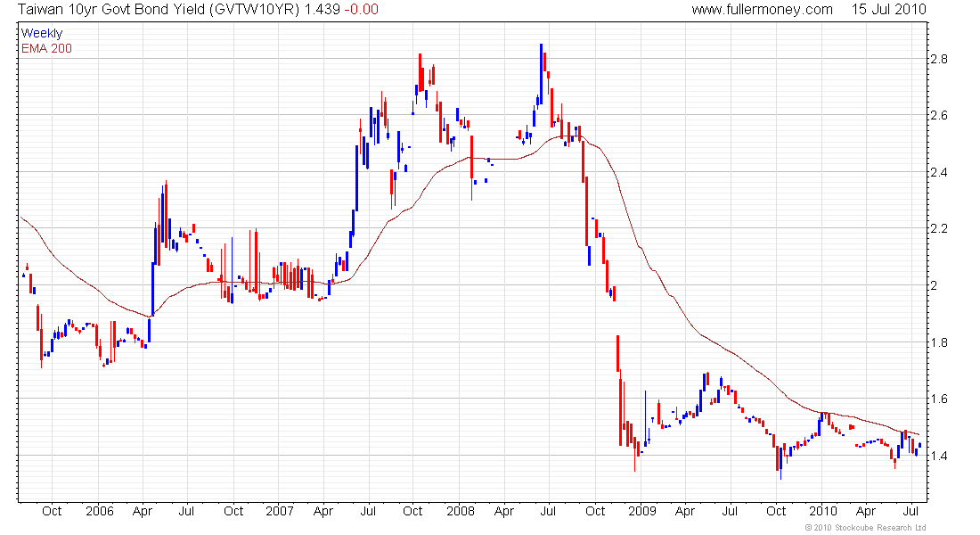
Task: Click the 1.8 y-axis label
Action: pyautogui.click(x=939, y=343)
